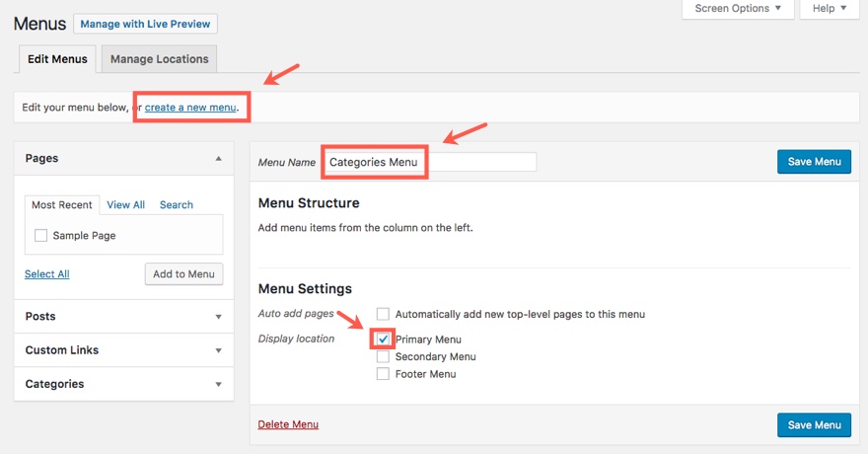The image size is (868, 454).
Task: Expand the Custom Links panel
Action: point(124,350)
